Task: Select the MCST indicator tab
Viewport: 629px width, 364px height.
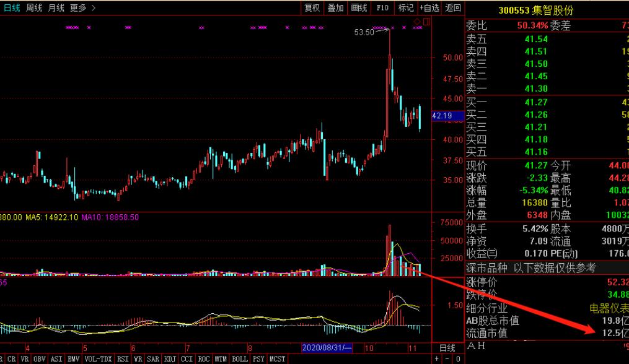Action: click(277, 359)
